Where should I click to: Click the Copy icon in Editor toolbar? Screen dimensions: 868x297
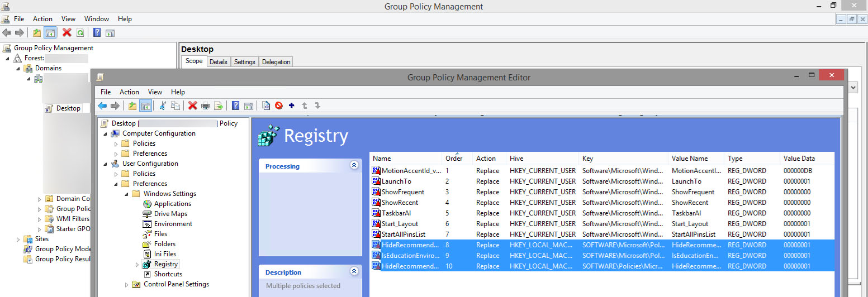(x=176, y=106)
